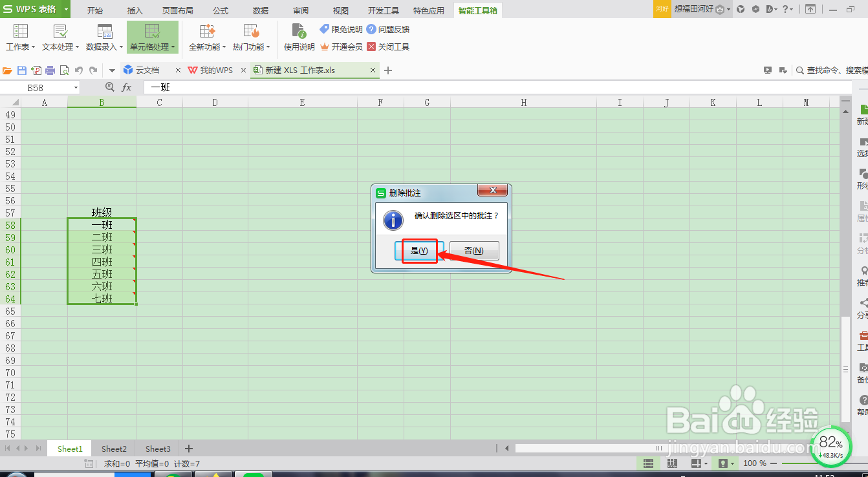Open the WPS 表格 application menu arrow

[x=66, y=9]
